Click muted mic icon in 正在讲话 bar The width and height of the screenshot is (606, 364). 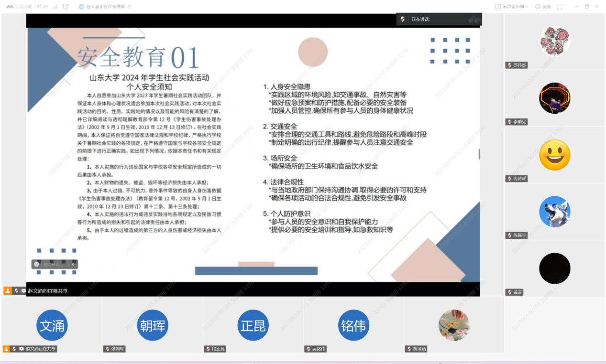pyautogui.click(x=403, y=19)
